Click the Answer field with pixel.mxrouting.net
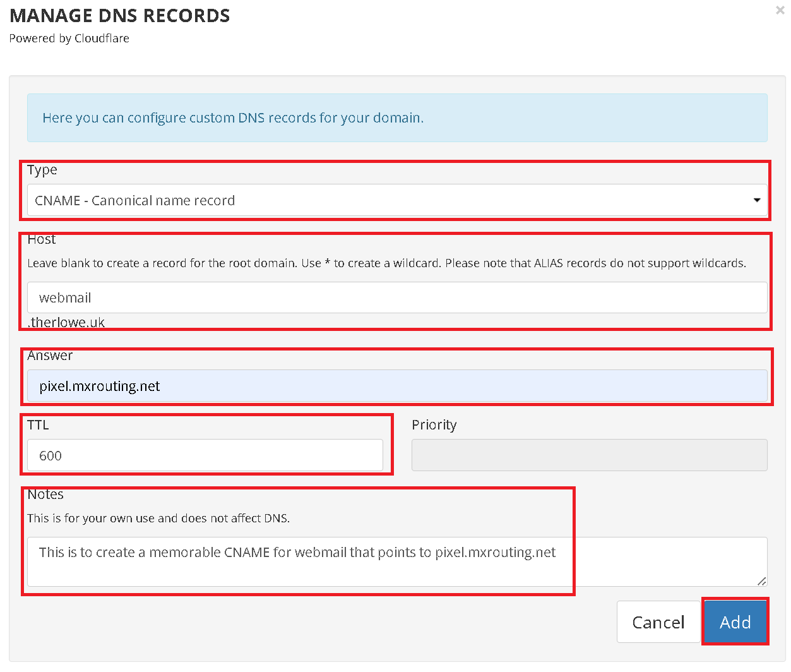Image resolution: width=791 pixels, height=672 pixels. click(x=397, y=386)
